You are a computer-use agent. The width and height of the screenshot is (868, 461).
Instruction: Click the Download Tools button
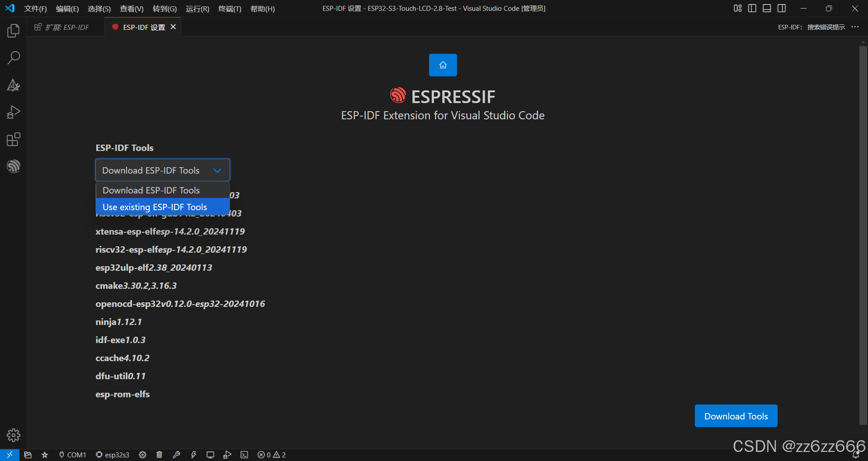[736, 416]
